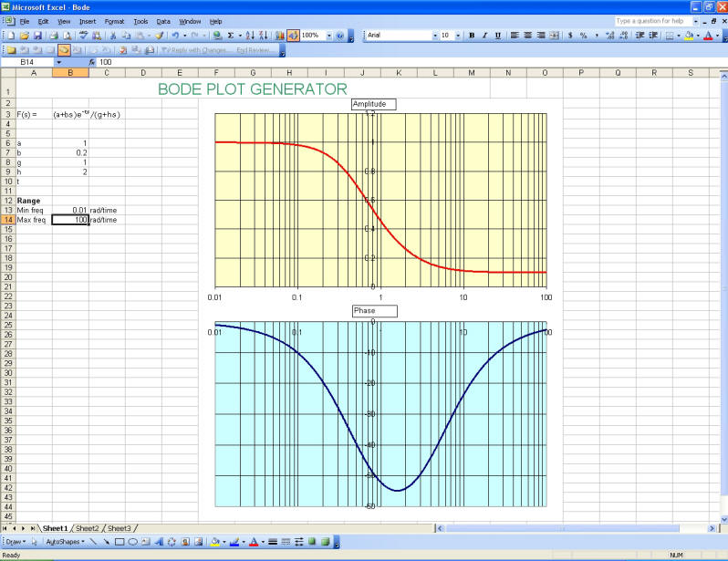
Task: Toggle Merge and Center
Action: pos(554,36)
